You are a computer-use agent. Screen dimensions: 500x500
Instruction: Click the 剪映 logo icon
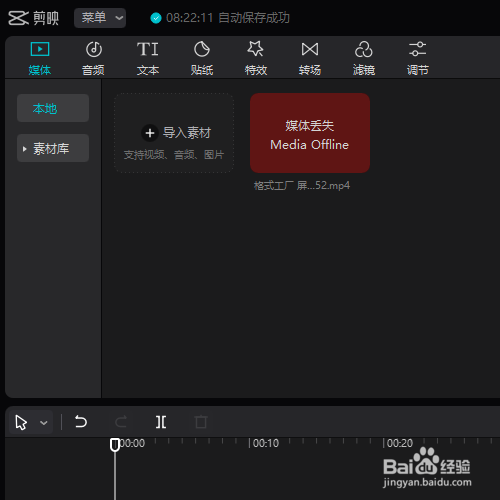click(x=18, y=18)
